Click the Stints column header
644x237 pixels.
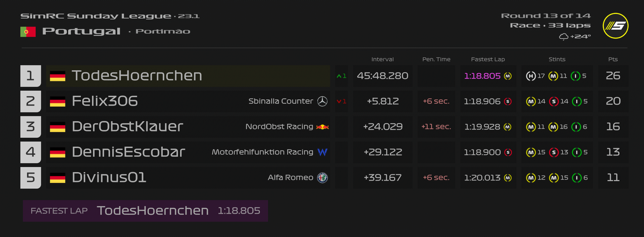[557, 60]
